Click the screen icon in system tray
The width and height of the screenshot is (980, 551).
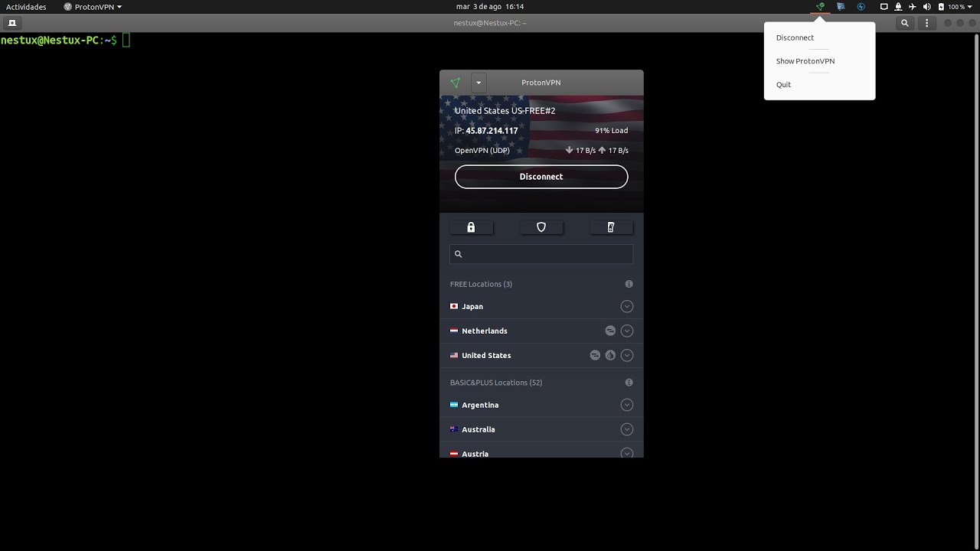884,7
